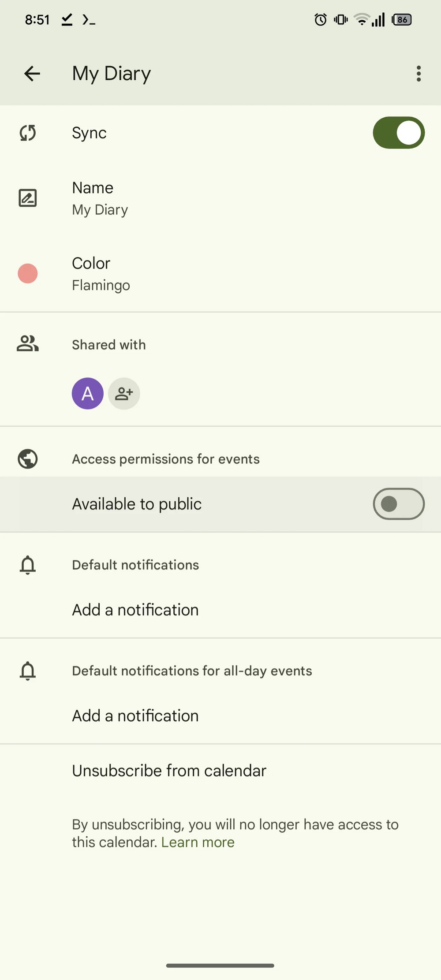
Task: Add a notification under Default notifications
Action: tap(135, 610)
